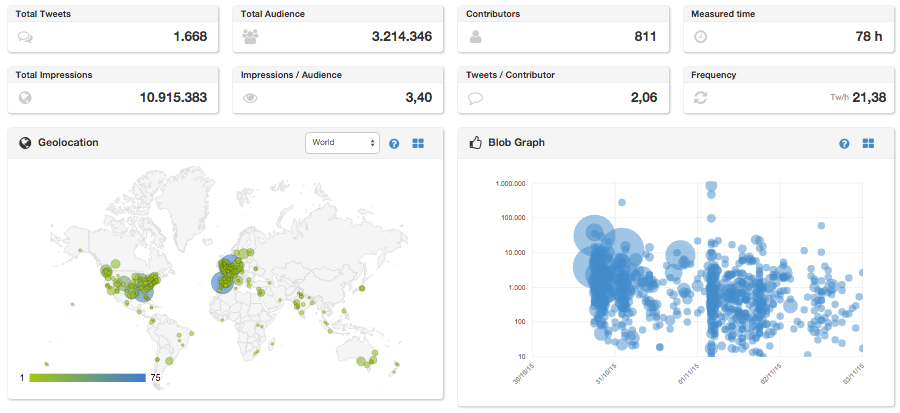The height and width of the screenshot is (413, 900).
Task: Click the Frequency refresh arrows icon
Action: [x=700, y=98]
